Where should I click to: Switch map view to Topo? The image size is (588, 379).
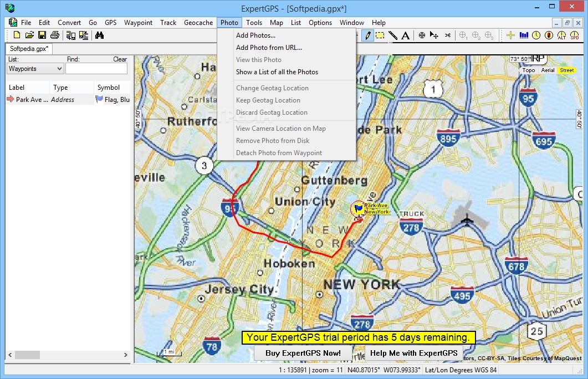(x=528, y=70)
